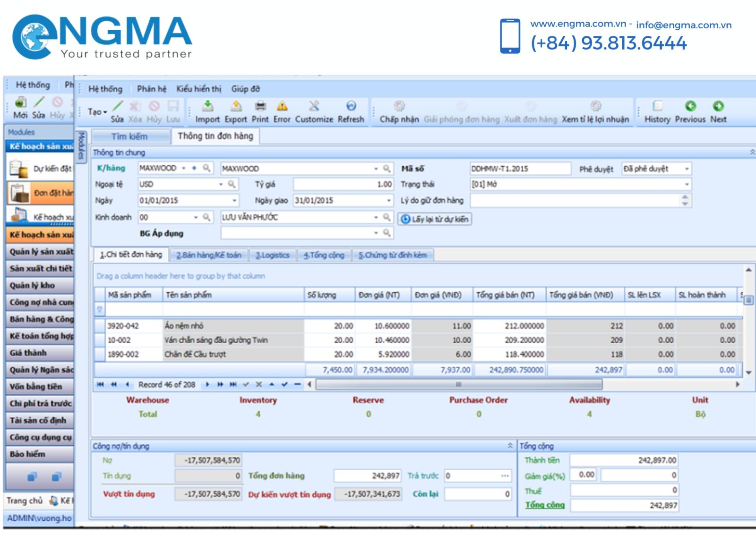Click the Trả trước ellipsis button
This screenshot has height=534, width=756.
505,476
